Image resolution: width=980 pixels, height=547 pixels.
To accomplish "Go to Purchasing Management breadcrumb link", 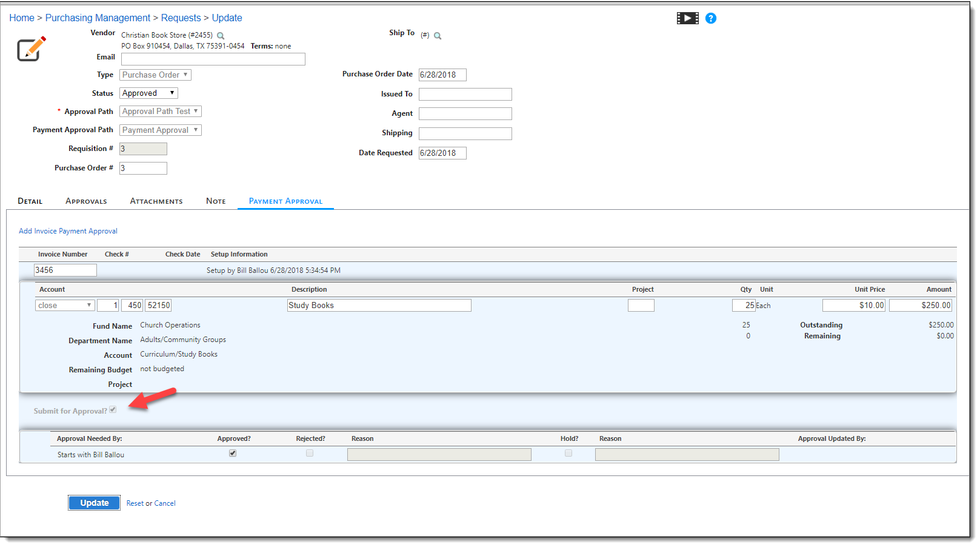I will pos(98,18).
